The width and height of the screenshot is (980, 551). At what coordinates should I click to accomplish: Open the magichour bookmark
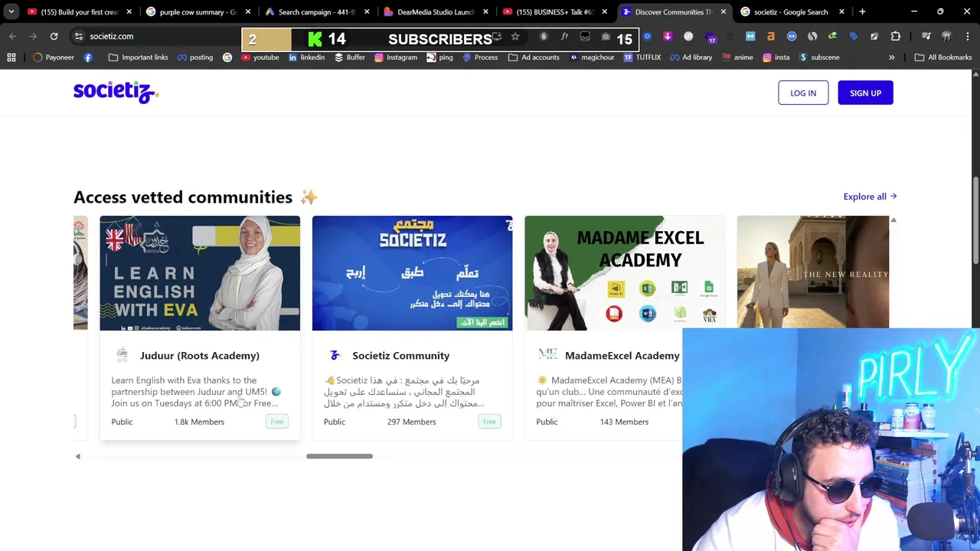(x=591, y=57)
